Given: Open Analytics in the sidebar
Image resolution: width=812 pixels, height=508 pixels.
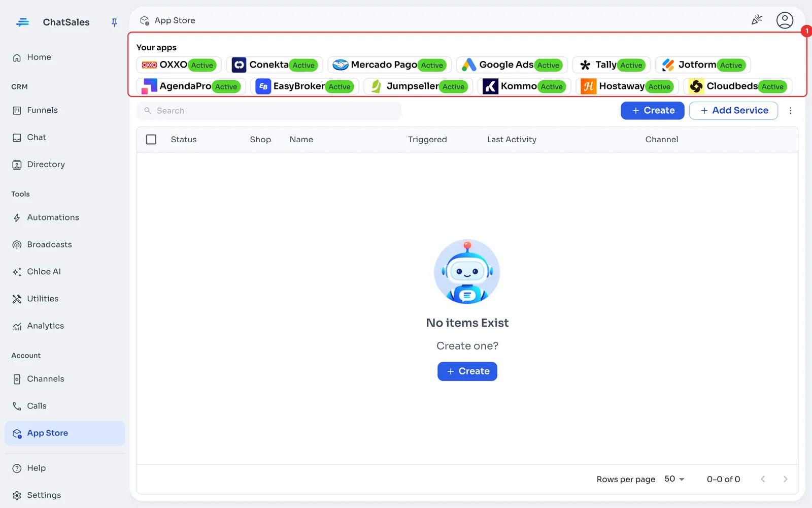Looking at the screenshot, I should pyautogui.click(x=65, y=326).
